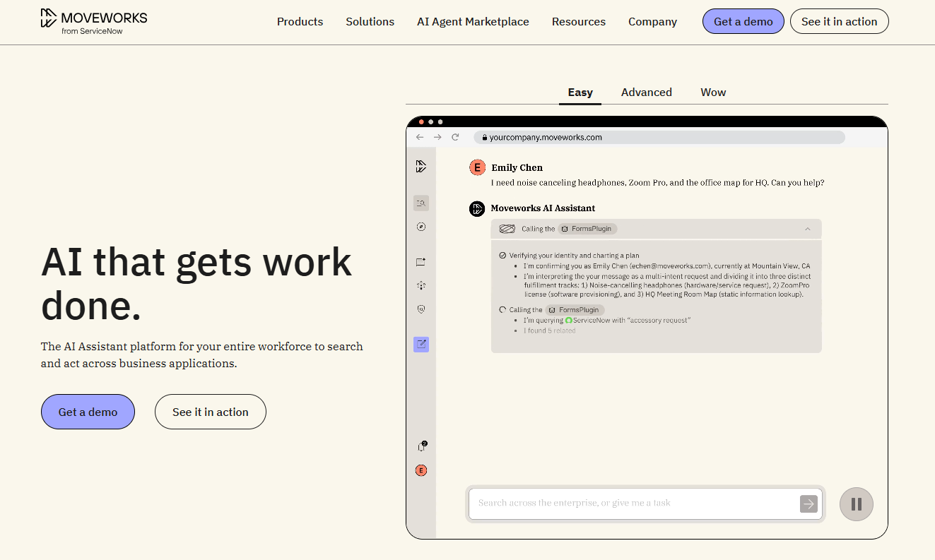This screenshot has height=560, width=935.
Task: Click the new chat bubble sidebar icon
Action: 421,262
